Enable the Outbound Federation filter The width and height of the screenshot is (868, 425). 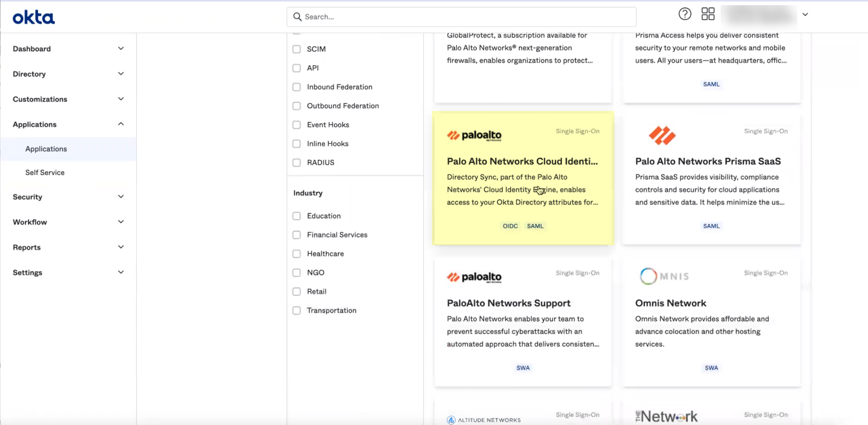(x=296, y=106)
